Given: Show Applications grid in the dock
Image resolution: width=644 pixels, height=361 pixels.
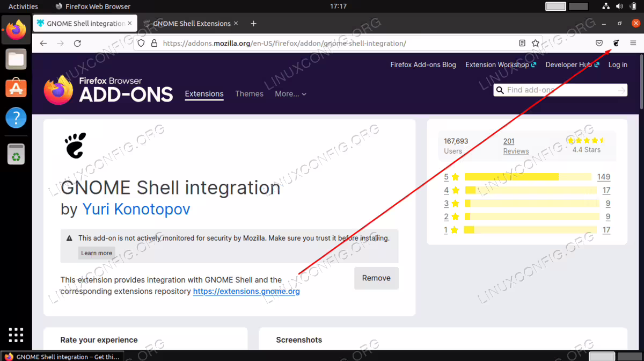Looking at the screenshot, I should (16, 334).
